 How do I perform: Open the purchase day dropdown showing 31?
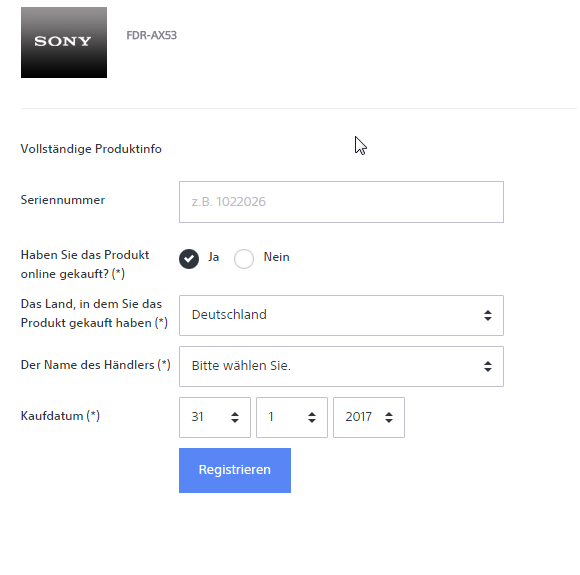point(215,417)
